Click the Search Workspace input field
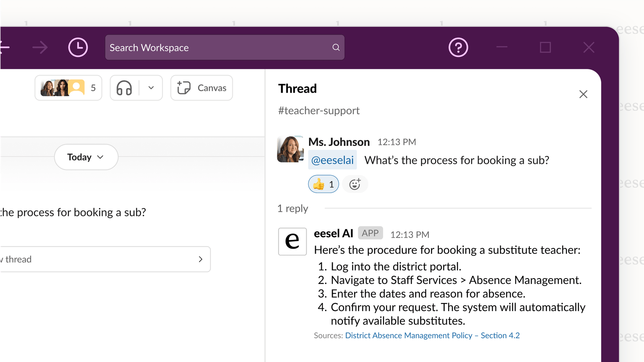This screenshot has height=362, width=644. pos(215,47)
